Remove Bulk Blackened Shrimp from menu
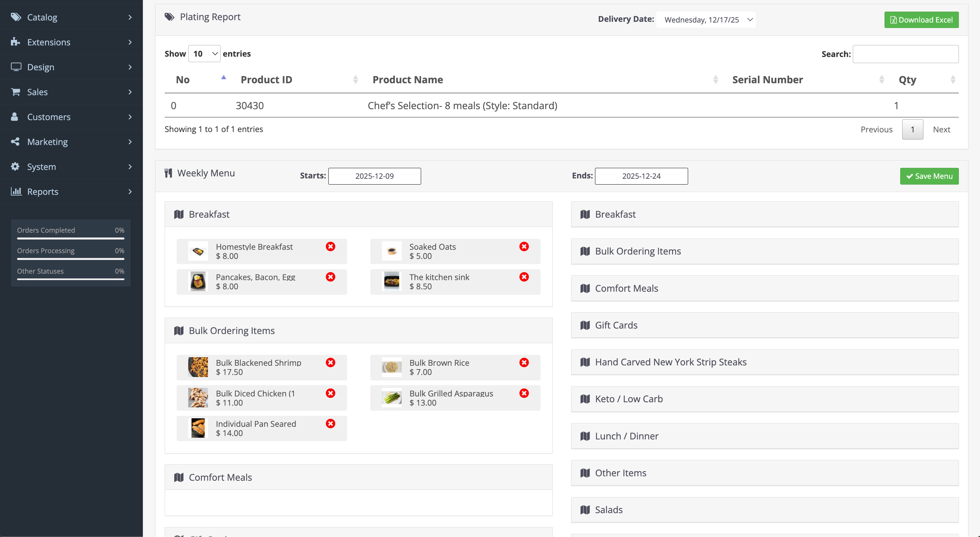This screenshot has height=537, width=980. click(330, 363)
